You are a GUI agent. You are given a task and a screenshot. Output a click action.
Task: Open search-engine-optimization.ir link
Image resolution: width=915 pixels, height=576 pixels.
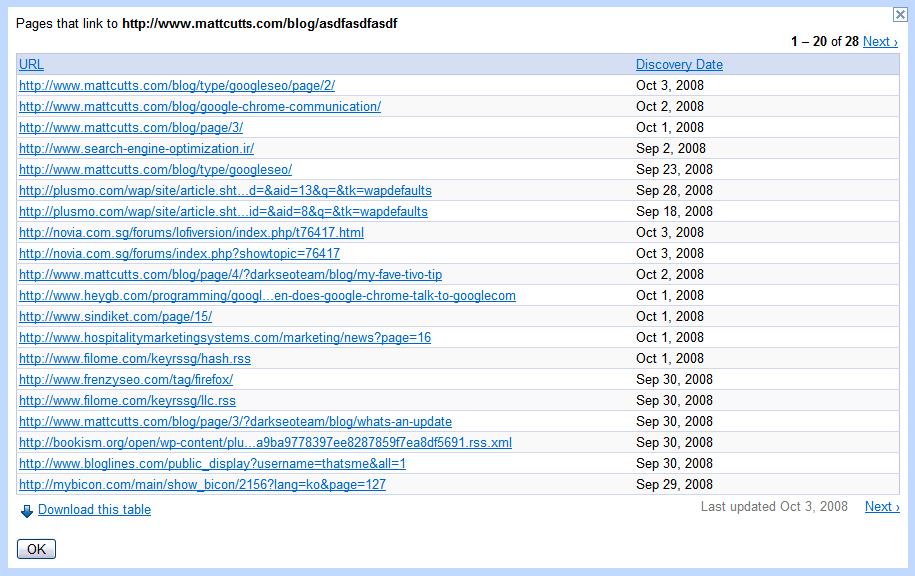click(x=136, y=149)
